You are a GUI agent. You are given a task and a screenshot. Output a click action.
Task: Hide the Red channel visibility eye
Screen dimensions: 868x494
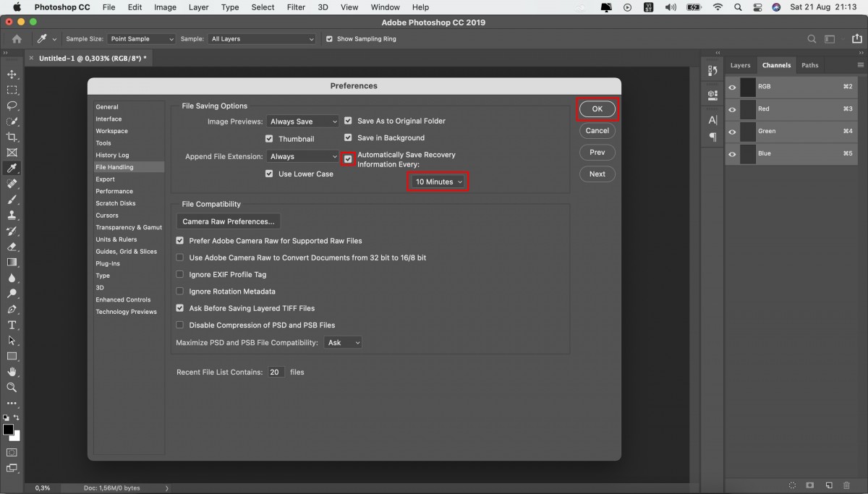click(732, 109)
